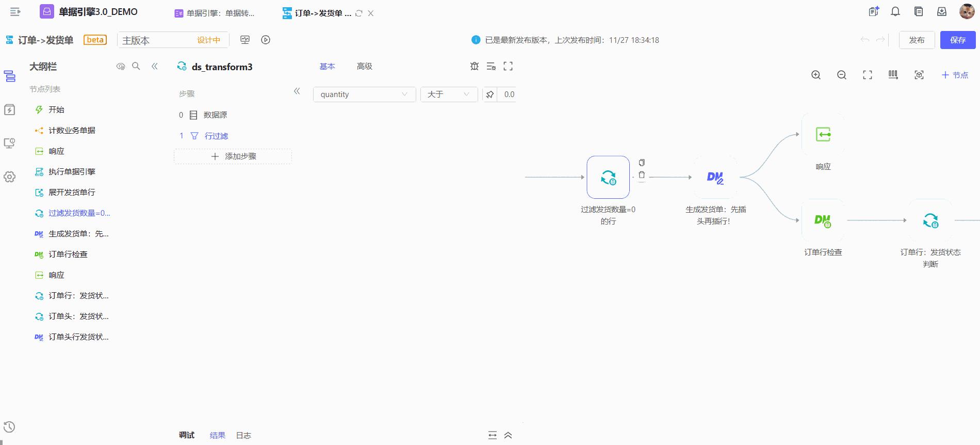Expand ds_transform3 panel to fullscreen
Image resolution: width=980 pixels, height=445 pixels.
point(508,66)
